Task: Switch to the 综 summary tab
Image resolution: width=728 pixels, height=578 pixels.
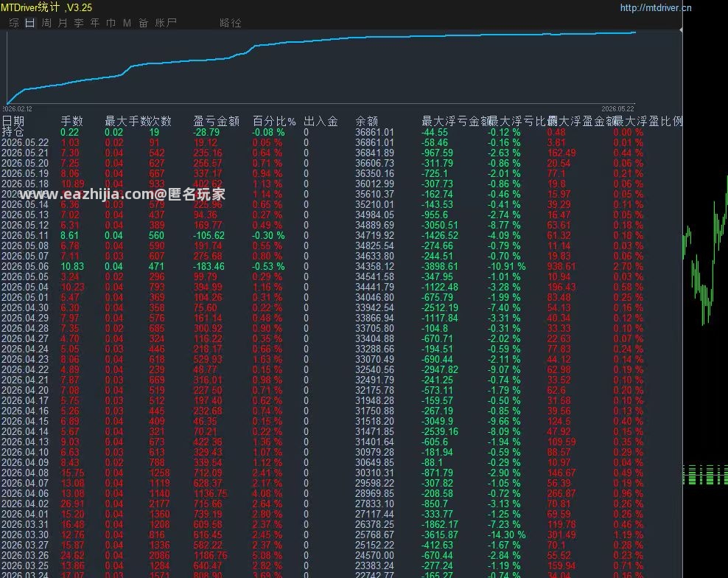Action: point(14,23)
